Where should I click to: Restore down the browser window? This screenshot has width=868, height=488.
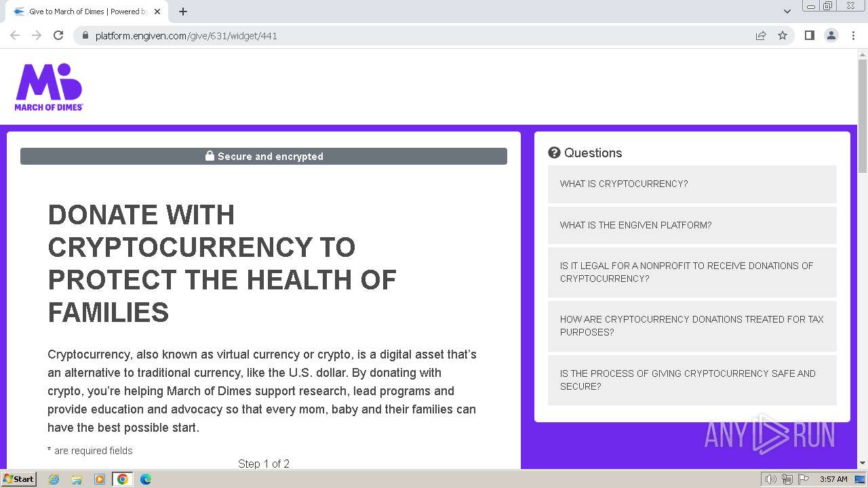point(828,6)
